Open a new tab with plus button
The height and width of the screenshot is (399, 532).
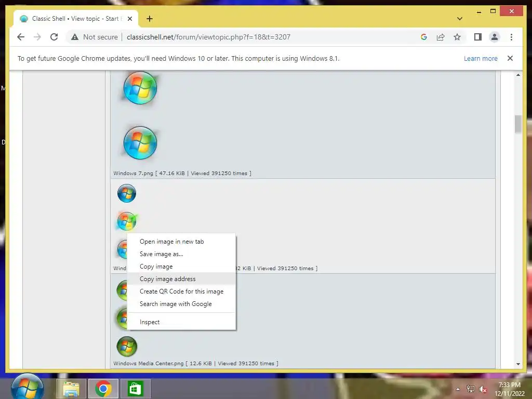pyautogui.click(x=149, y=19)
